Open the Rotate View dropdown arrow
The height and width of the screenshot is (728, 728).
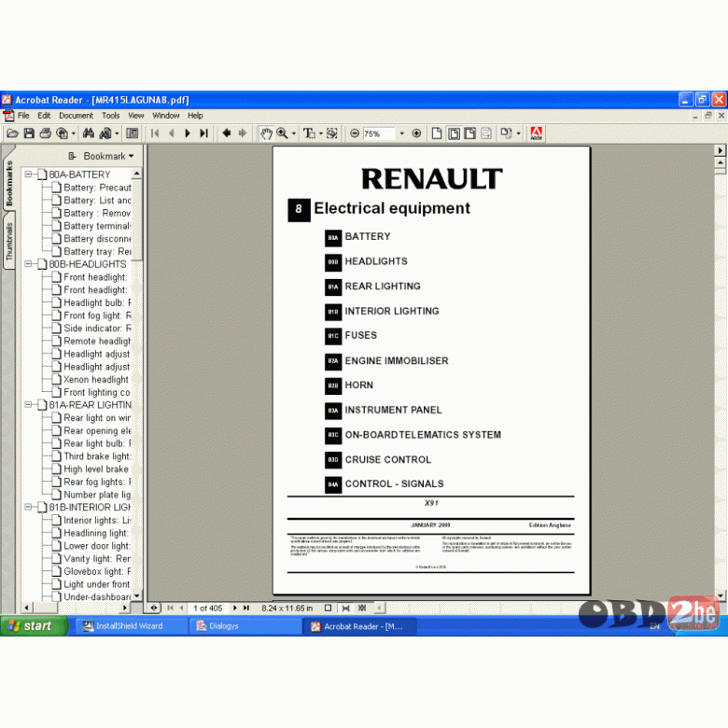click(x=518, y=133)
